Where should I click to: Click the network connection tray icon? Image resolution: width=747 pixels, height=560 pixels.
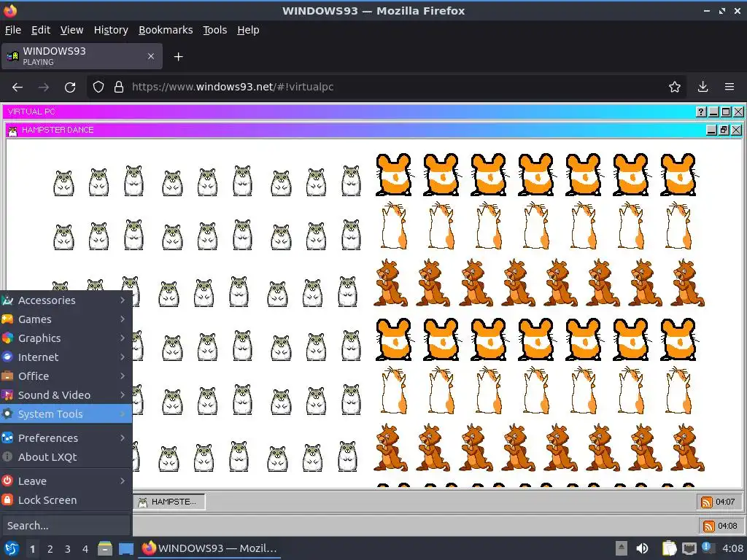pyautogui.click(x=689, y=548)
